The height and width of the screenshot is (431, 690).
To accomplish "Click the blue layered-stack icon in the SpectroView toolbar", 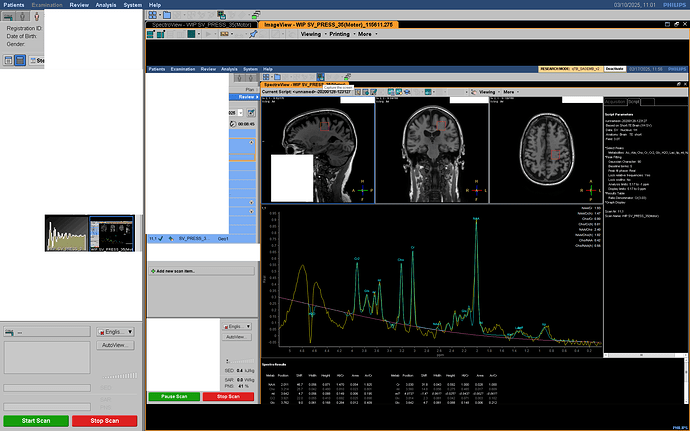I will coord(407,92).
